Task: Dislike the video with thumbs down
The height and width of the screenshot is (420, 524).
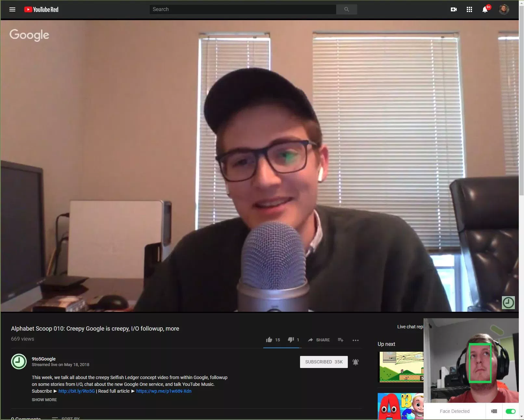Action: point(291,340)
